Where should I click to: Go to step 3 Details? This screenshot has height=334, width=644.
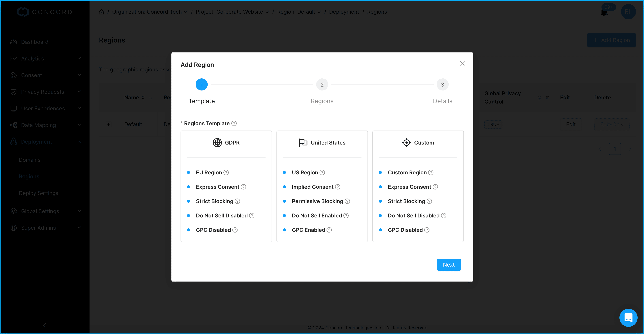point(442,85)
